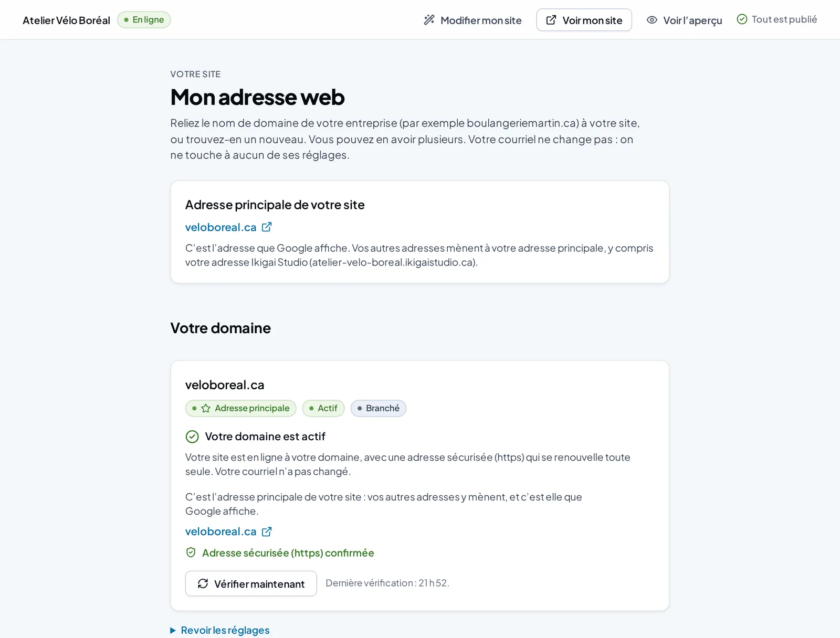Open veloboreal.ca link in Adresse principale card
The width and height of the screenshot is (840, 638).
pos(220,227)
